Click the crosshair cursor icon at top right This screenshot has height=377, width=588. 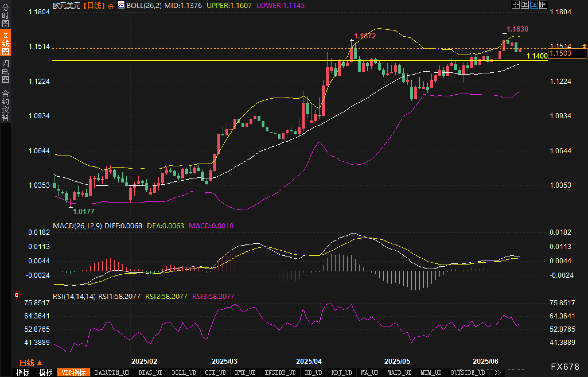coord(515,5)
